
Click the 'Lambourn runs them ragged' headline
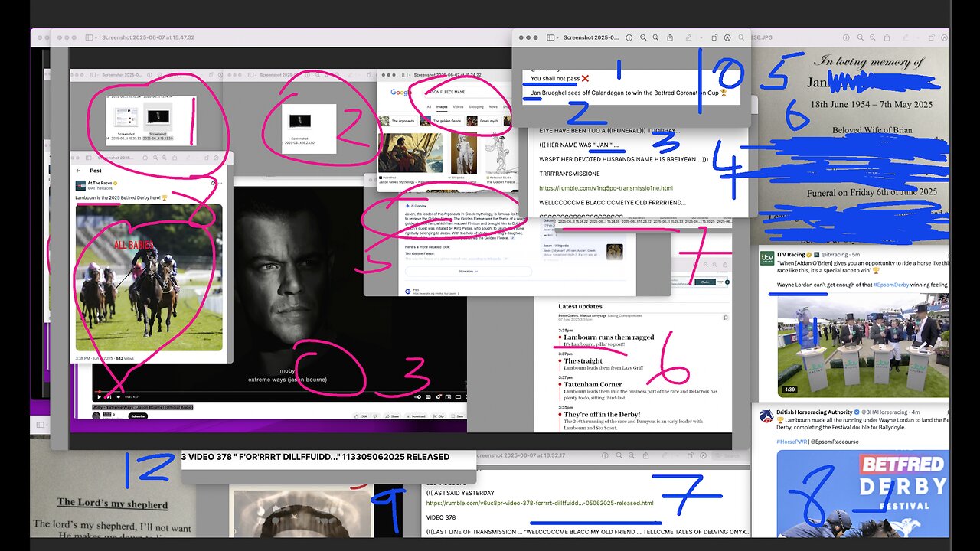coord(609,337)
